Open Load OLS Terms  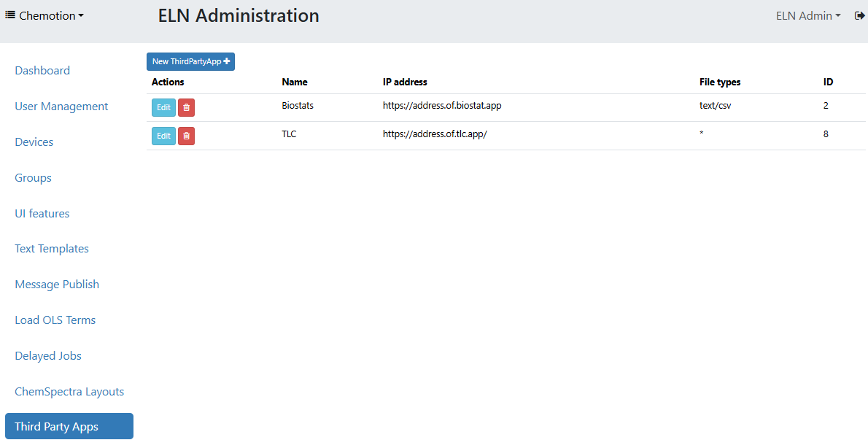55,320
